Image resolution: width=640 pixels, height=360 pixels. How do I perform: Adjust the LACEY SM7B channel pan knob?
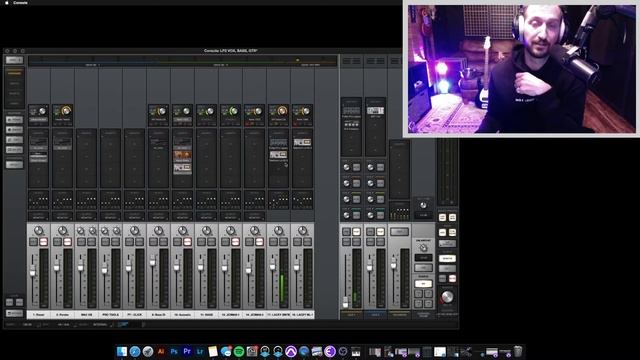(x=278, y=231)
